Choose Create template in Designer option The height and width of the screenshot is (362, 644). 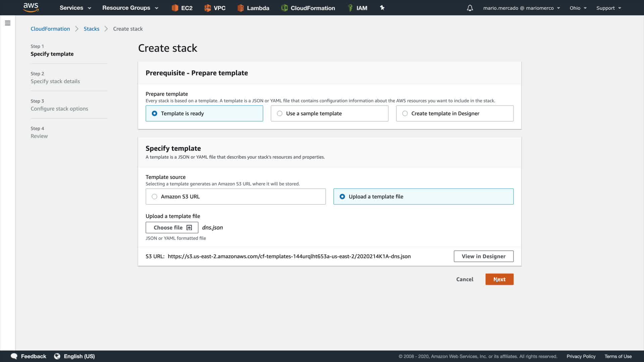click(405, 114)
